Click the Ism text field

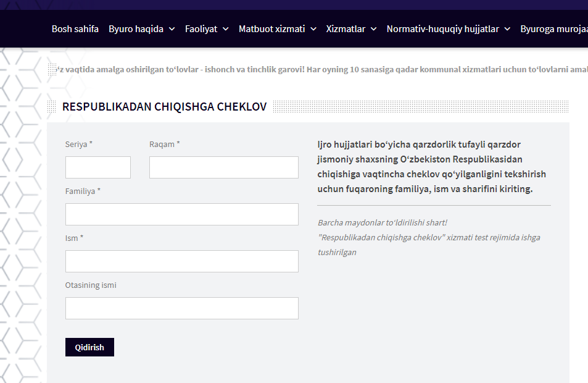point(181,261)
